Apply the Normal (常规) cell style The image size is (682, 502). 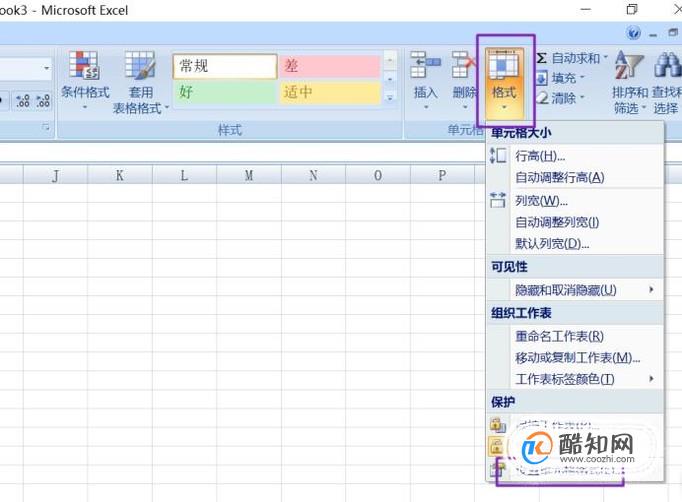[x=225, y=66]
